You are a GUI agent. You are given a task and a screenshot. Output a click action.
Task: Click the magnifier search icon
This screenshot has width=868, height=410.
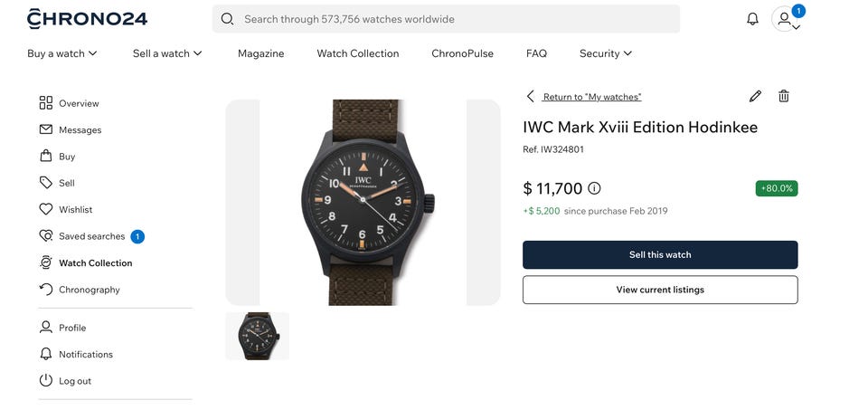click(227, 19)
